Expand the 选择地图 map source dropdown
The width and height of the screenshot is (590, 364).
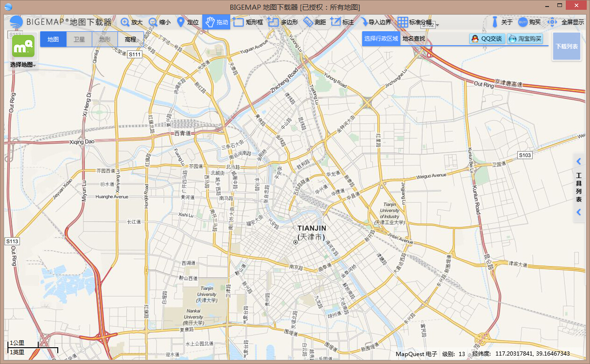pos(23,65)
